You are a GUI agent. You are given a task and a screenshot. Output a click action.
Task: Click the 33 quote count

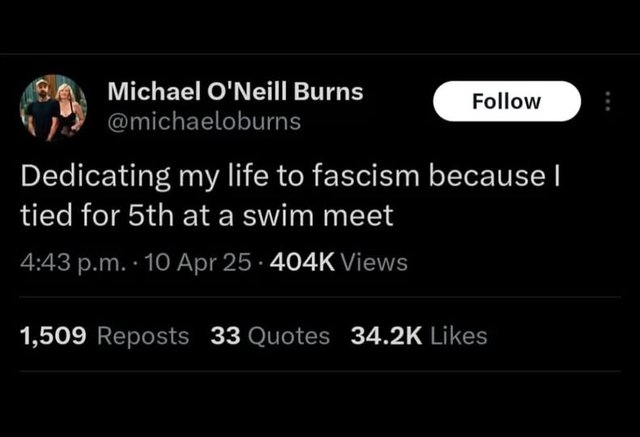[x=226, y=336]
